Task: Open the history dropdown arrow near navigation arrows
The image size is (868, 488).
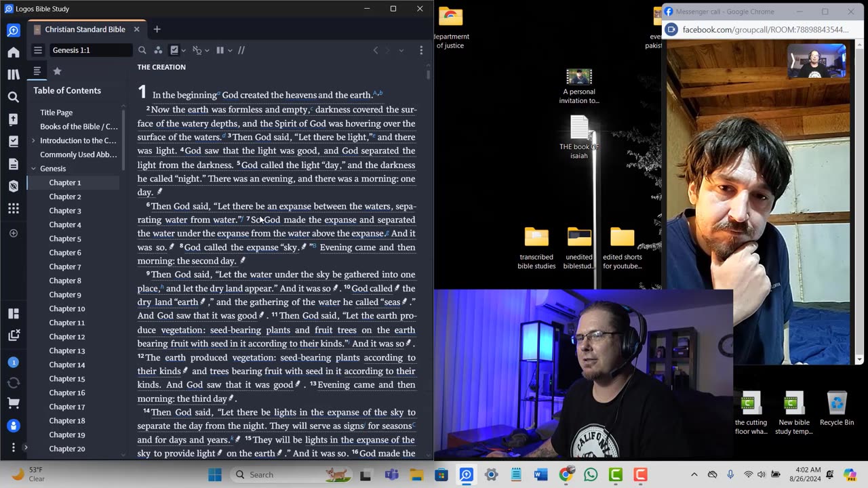Action: point(401,50)
